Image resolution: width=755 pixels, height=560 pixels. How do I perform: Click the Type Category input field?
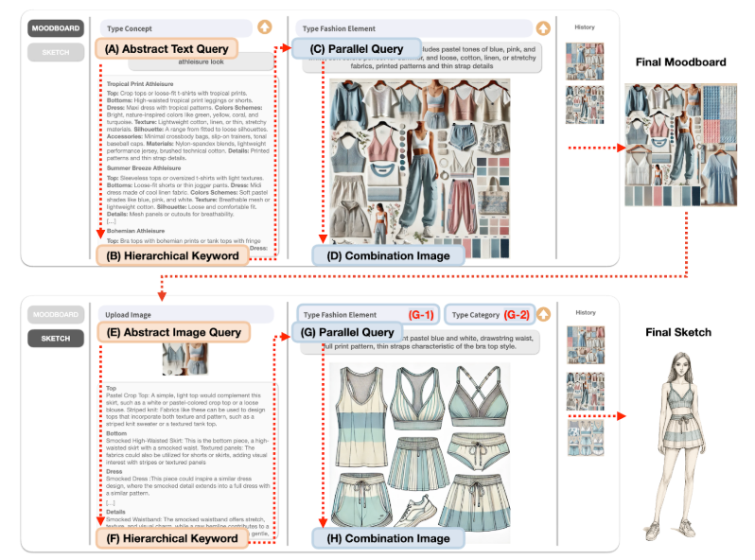tap(487, 313)
